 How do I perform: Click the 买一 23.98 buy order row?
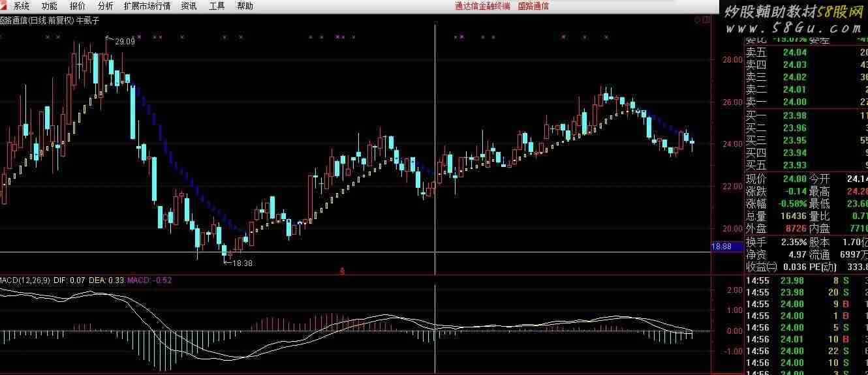807,115
